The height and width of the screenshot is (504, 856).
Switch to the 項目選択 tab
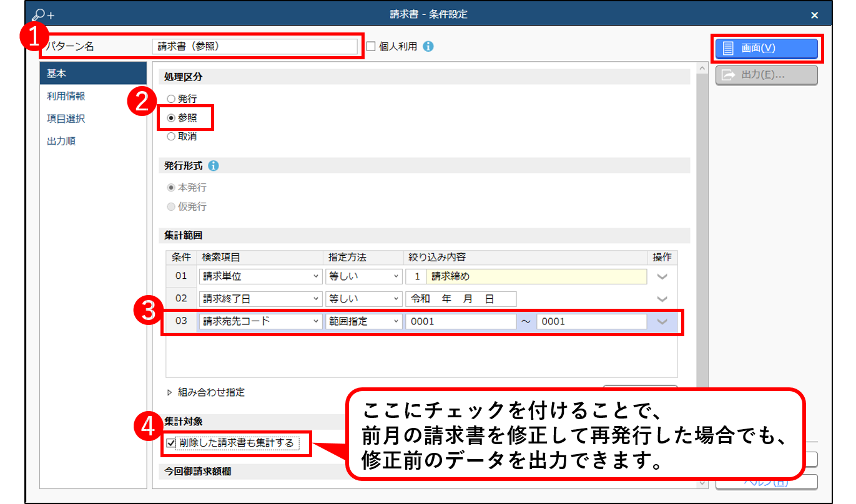pyautogui.click(x=92, y=119)
